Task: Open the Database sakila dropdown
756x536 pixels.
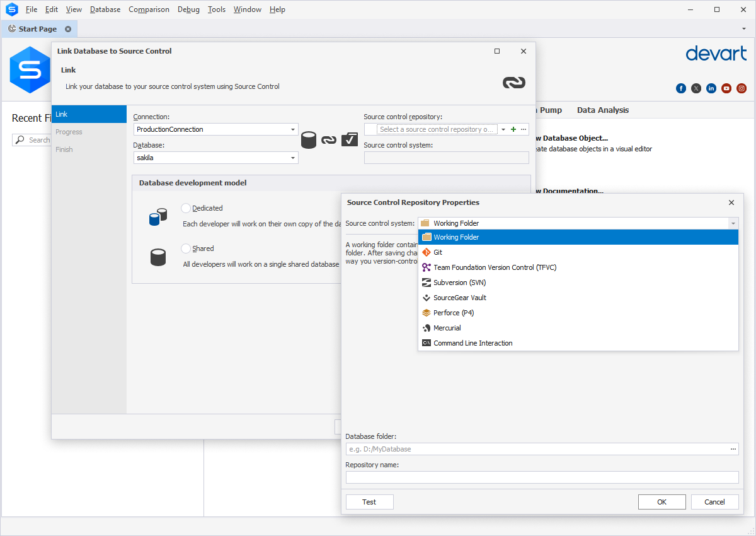Action: click(x=293, y=158)
